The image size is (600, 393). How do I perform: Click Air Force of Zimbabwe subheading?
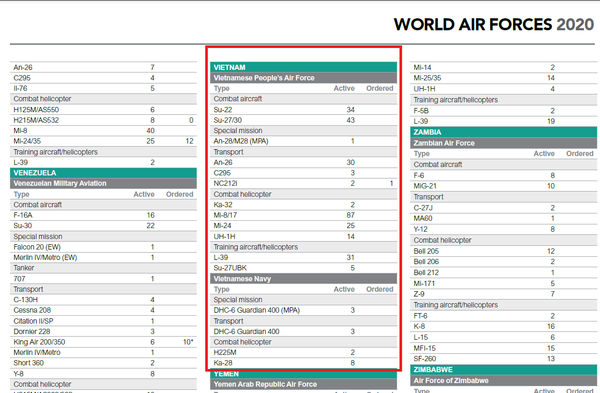tap(503, 381)
